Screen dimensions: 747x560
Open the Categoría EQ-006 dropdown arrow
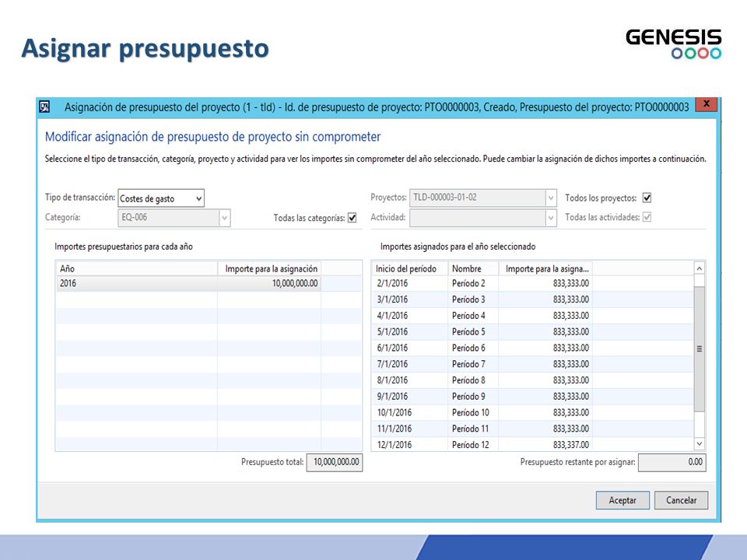(x=224, y=218)
